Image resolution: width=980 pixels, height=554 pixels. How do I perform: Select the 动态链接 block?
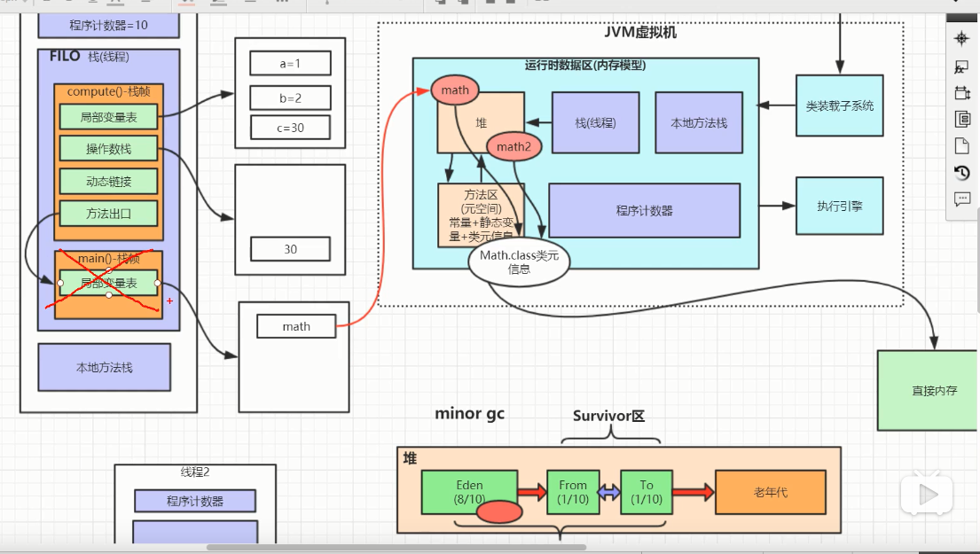tap(109, 182)
